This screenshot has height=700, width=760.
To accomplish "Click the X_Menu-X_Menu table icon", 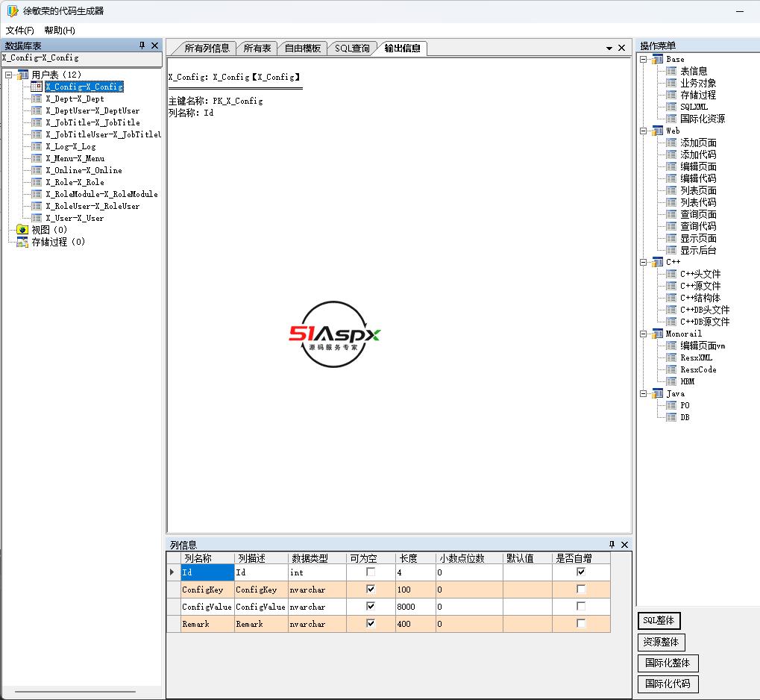I will click(x=37, y=158).
